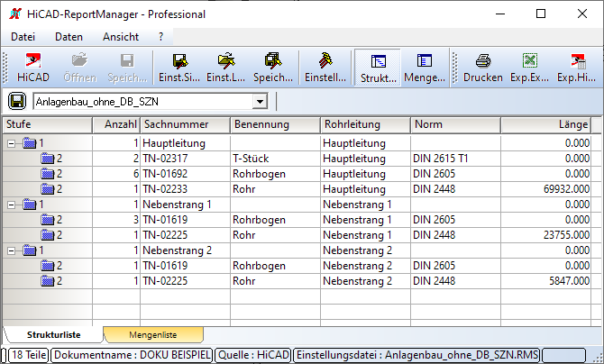Sort by the Rohrleitung column header

pos(365,125)
